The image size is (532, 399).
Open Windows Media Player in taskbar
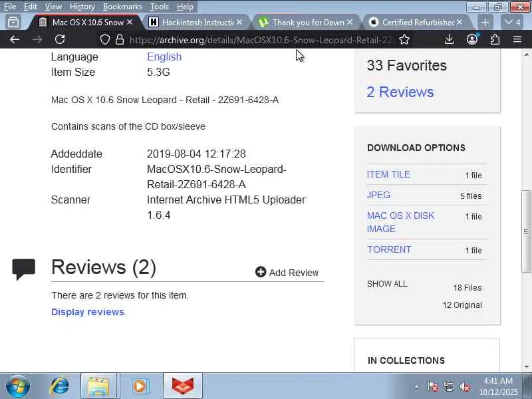coord(140,386)
